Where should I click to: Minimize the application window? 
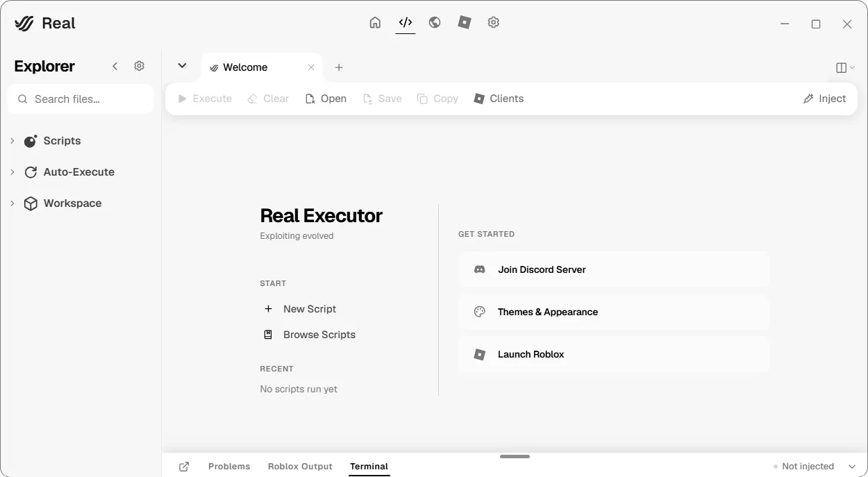[x=785, y=24]
